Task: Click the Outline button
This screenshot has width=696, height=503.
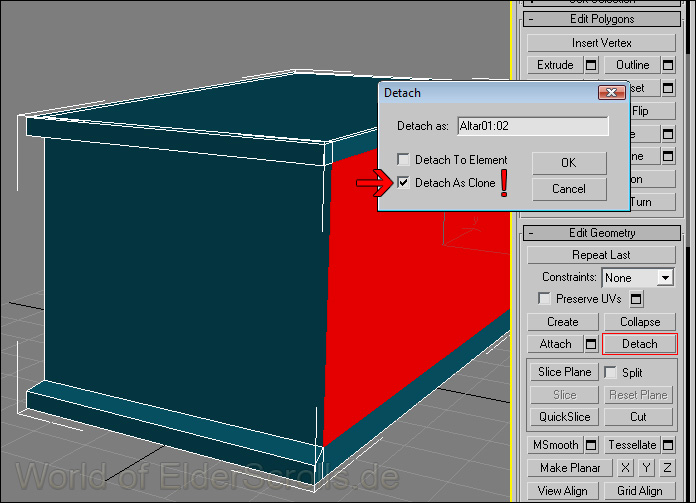Action: 633,65
